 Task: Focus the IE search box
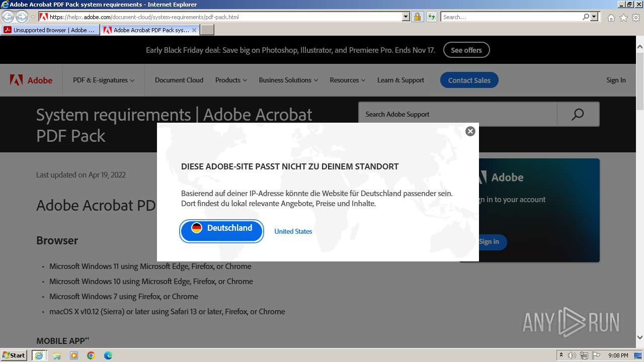point(512,17)
